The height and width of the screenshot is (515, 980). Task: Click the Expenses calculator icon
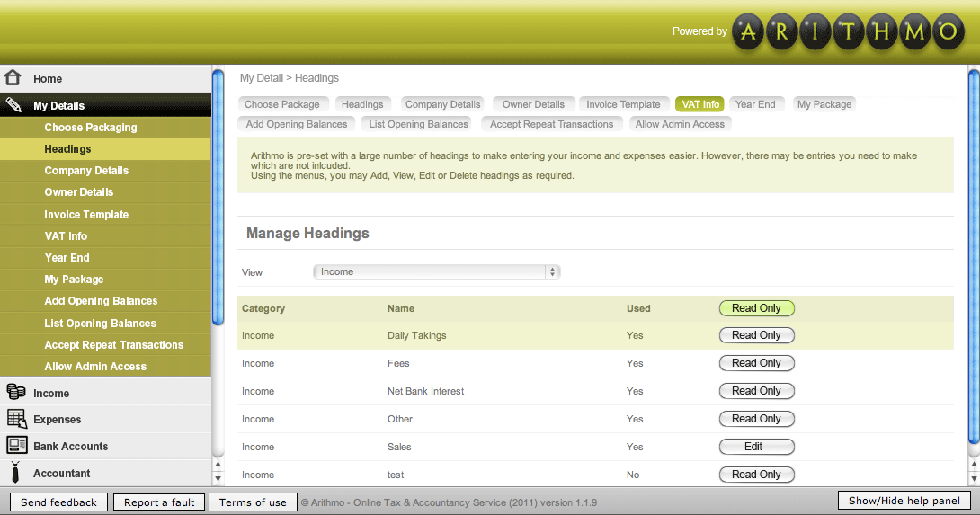point(16,418)
